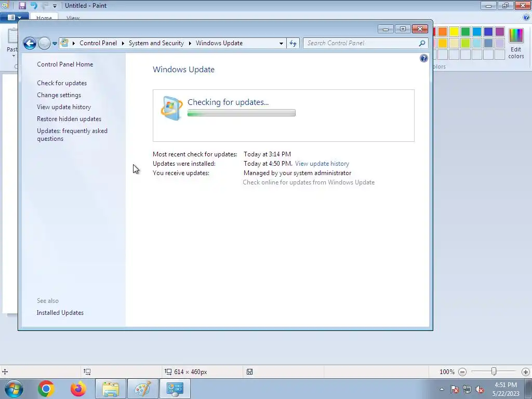Image resolution: width=532 pixels, height=399 pixels.
Task: Click the Checking for updates progress bar
Action: tap(241, 113)
